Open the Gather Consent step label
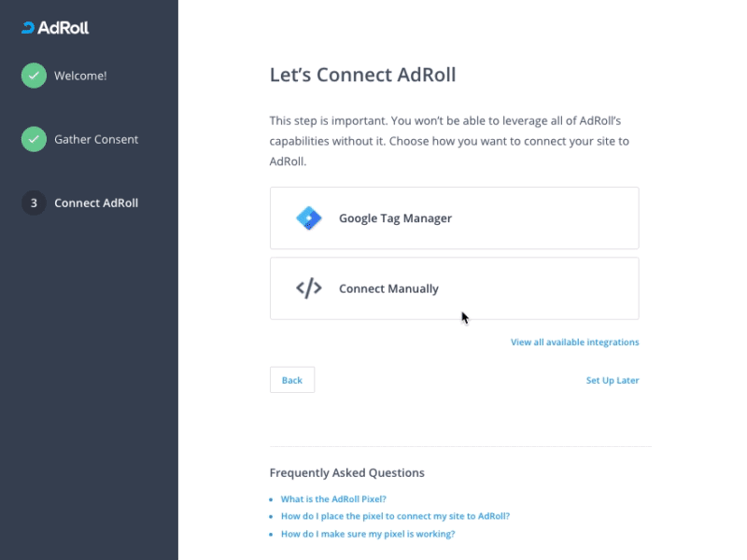 click(96, 139)
